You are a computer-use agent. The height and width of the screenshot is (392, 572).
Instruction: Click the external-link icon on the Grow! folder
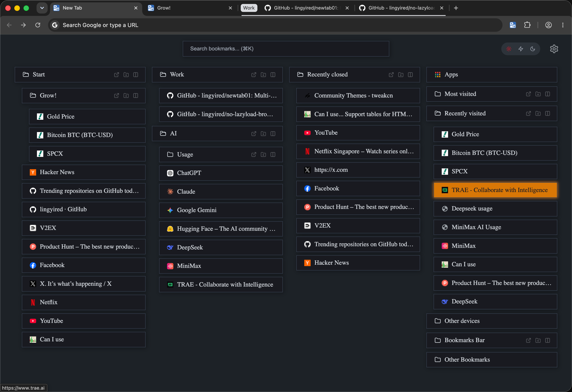point(116,96)
